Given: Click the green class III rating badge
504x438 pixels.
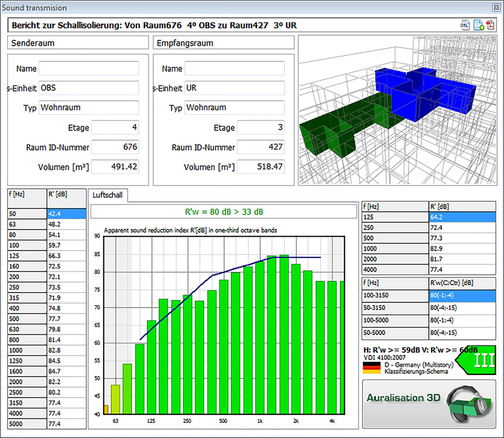Looking at the screenshot, I should (477, 360).
